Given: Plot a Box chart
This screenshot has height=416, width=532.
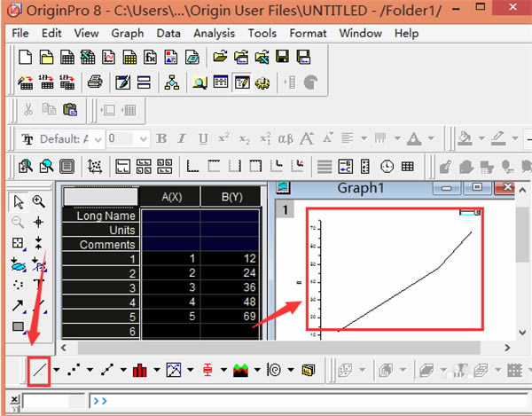Looking at the screenshot, I should [x=207, y=370].
